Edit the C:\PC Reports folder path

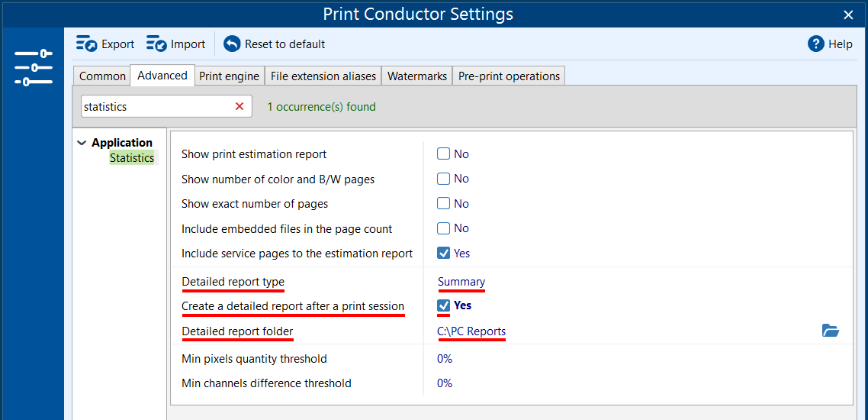pyautogui.click(x=471, y=331)
